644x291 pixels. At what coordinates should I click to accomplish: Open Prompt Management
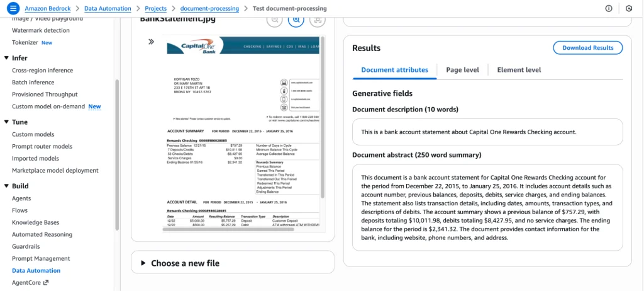pyautogui.click(x=41, y=258)
